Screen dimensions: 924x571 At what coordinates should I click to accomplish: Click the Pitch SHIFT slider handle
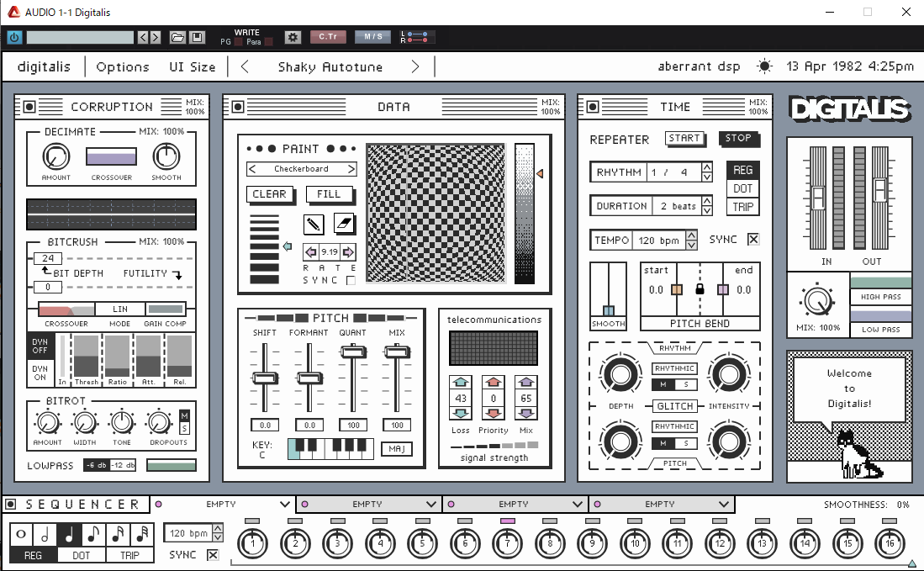click(x=265, y=378)
